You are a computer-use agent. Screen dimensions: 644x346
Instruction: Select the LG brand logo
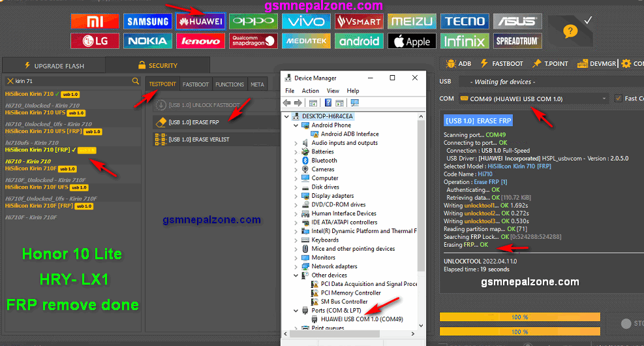[95, 41]
